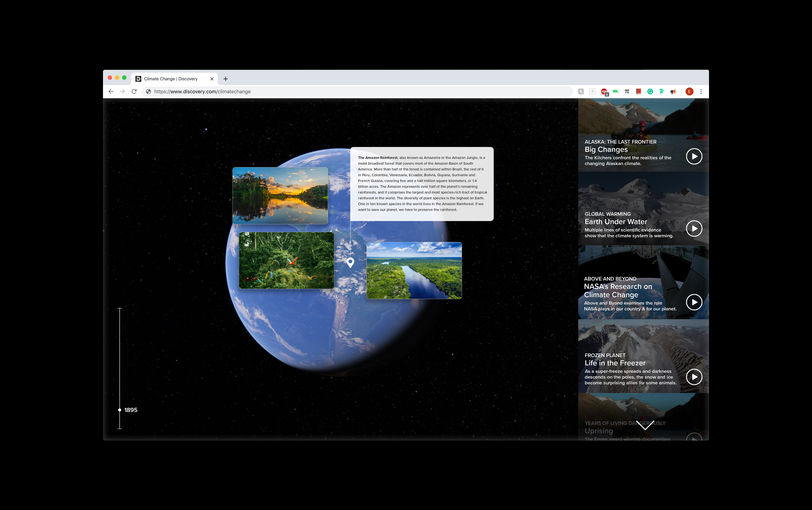812x510 pixels.
Task: Close the Climate Change | Discovery tab
Action: [x=212, y=79]
